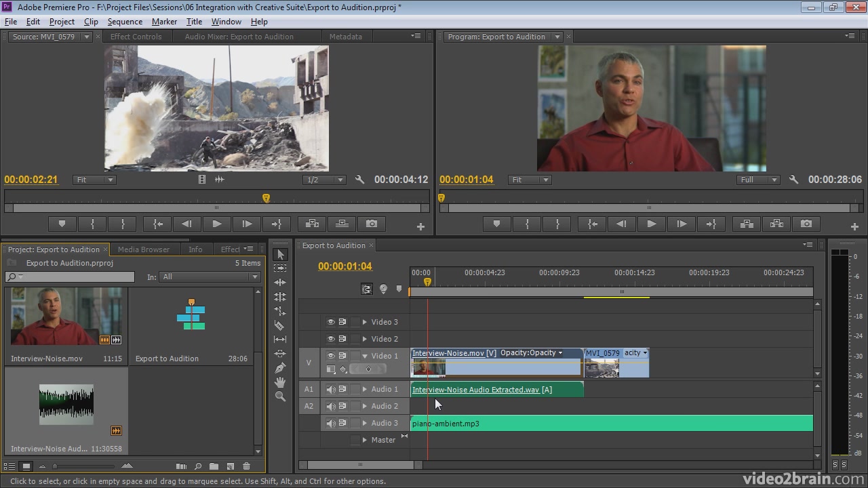Select the Pen tool
This screenshot has height=488, width=868.
tap(280, 367)
